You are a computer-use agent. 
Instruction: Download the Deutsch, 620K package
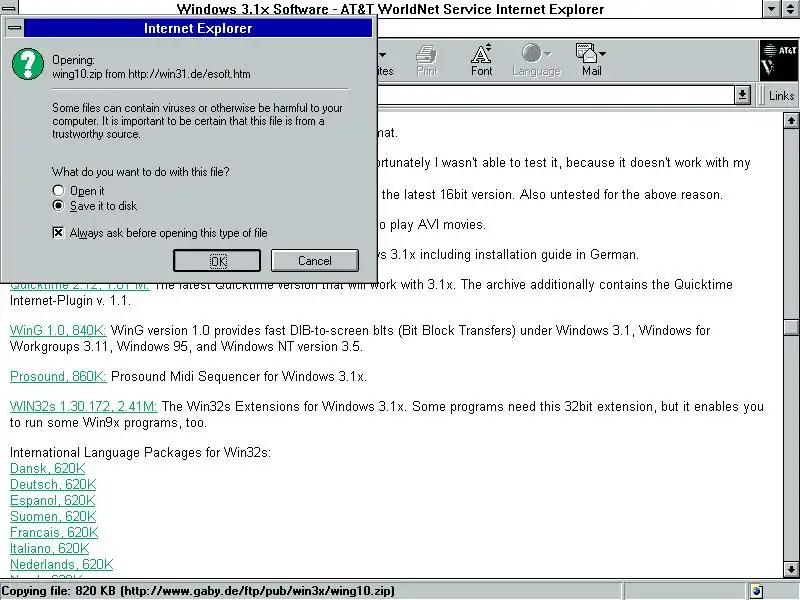click(53, 484)
